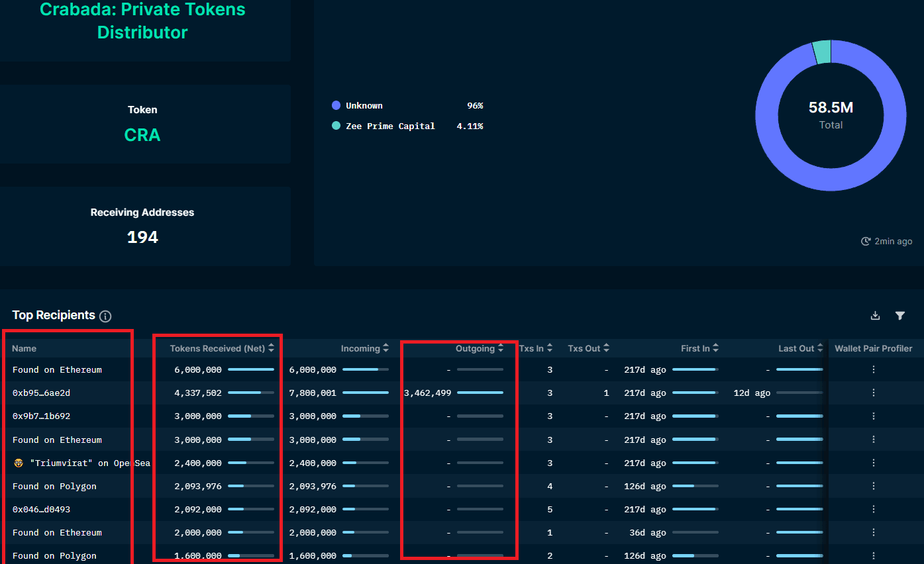Open three-dot menu for 0xb95…6ae2d row
924x564 pixels.
[874, 393]
